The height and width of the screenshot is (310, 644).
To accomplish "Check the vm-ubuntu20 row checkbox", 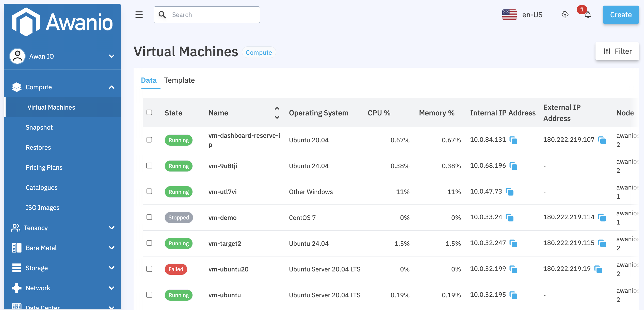I will tap(149, 269).
